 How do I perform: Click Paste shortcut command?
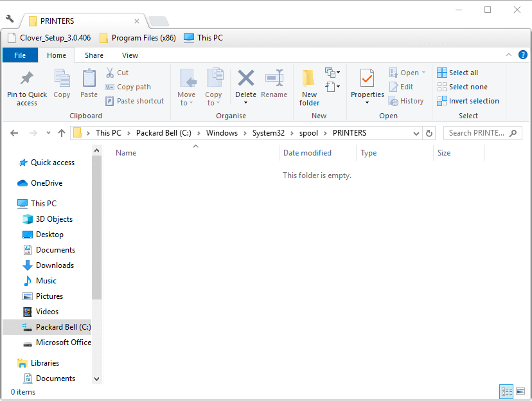(134, 101)
